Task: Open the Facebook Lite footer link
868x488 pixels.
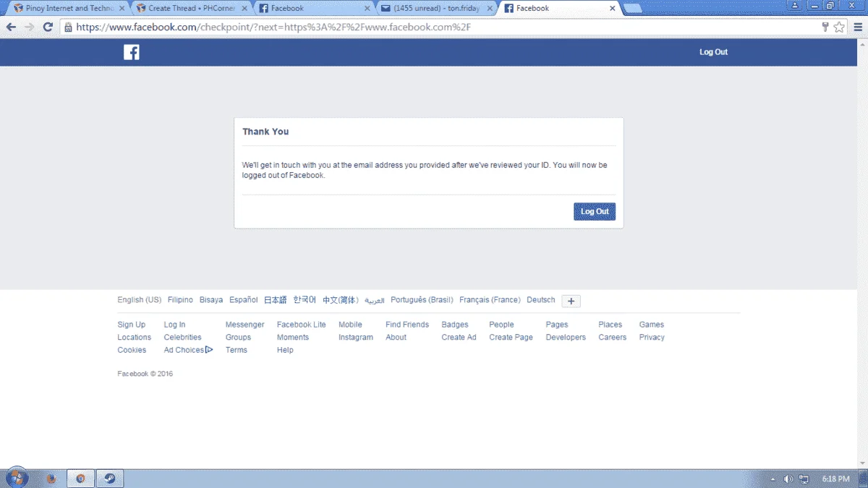Action: pyautogui.click(x=301, y=325)
